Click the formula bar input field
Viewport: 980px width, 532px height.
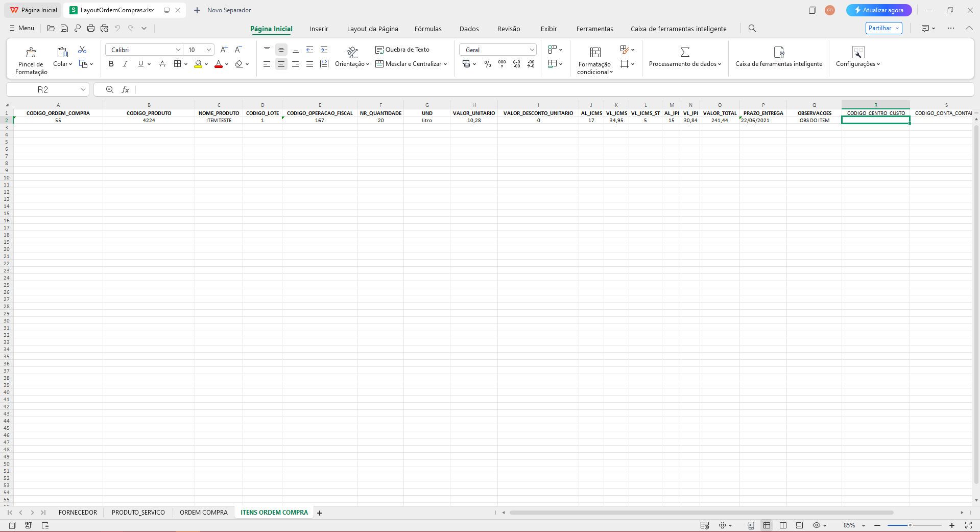click(554, 89)
